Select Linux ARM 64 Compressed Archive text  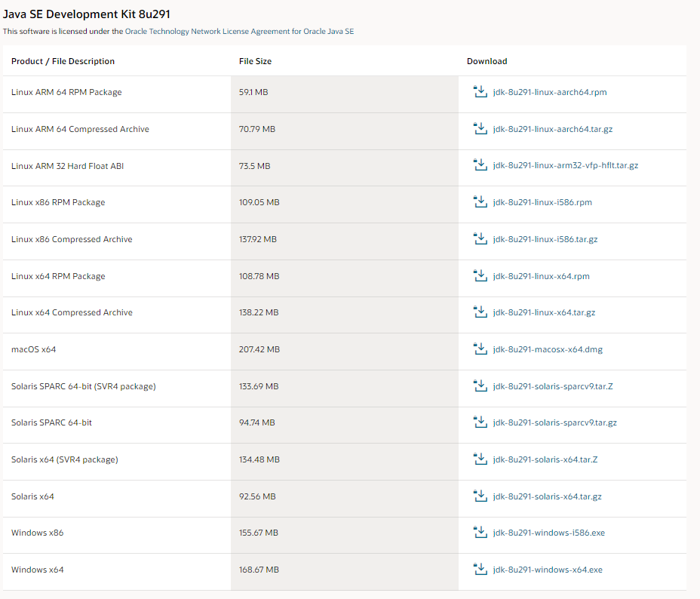click(81, 129)
